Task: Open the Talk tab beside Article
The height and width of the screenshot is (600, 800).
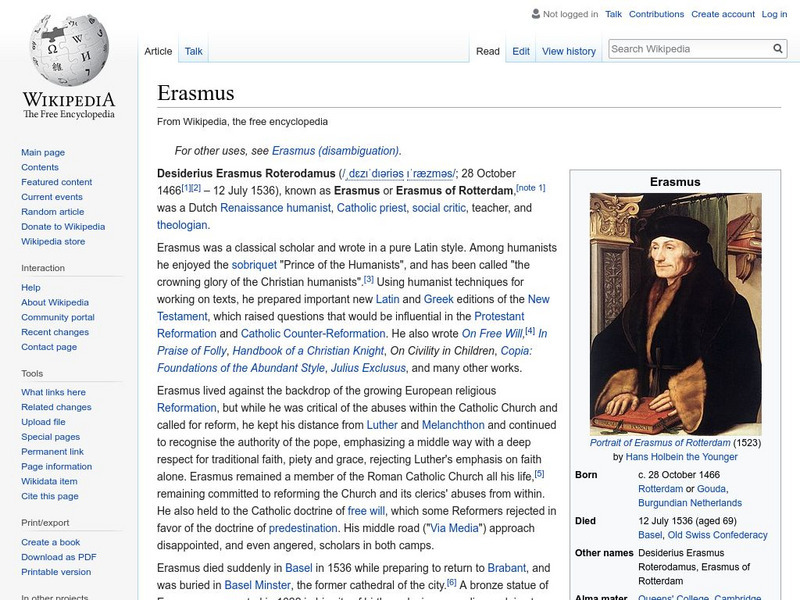Action: (x=194, y=51)
